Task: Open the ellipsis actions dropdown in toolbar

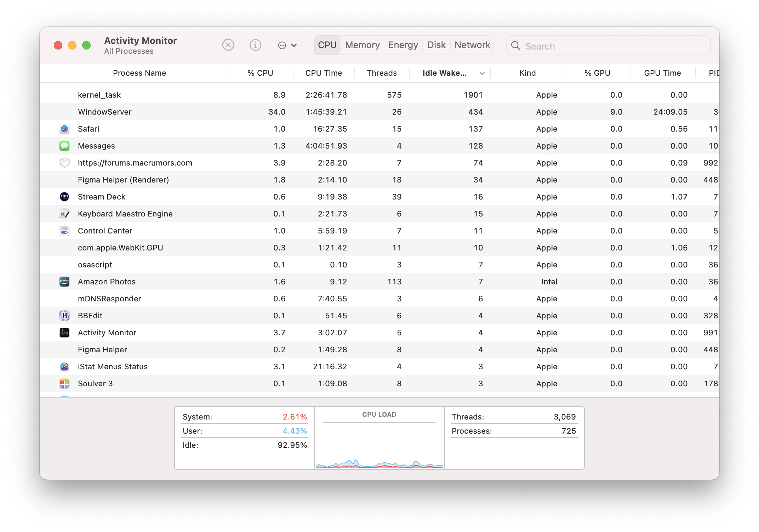Action: (x=287, y=45)
